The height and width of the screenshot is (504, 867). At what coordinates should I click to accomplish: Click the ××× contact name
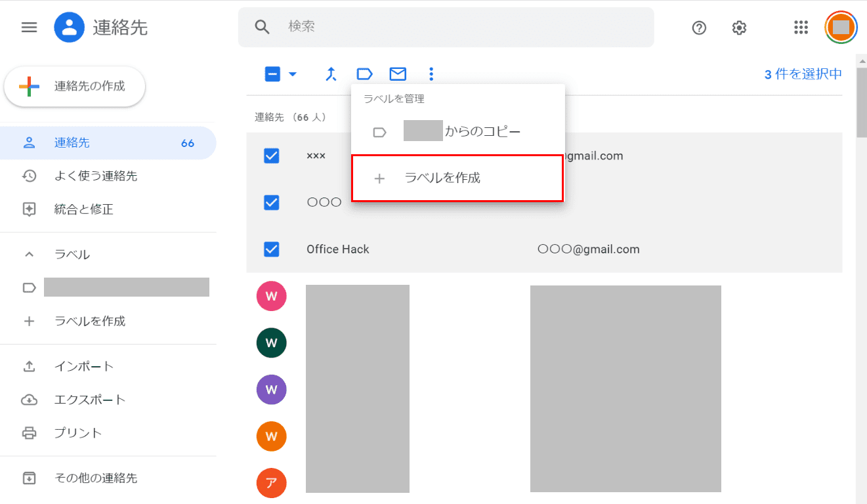tap(316, 156)
